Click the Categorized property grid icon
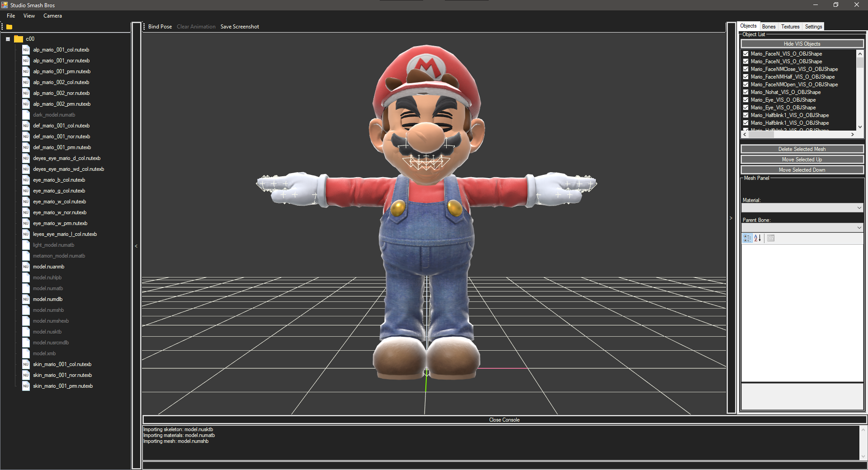 [747, 238]
